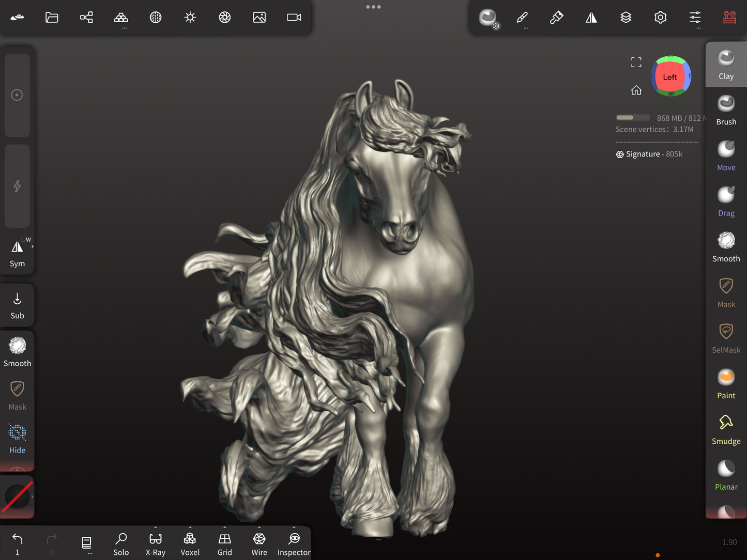747x560 pixels.
Task: Select the Planar tool
Action: pyautogui.click(x=726, y=475)
